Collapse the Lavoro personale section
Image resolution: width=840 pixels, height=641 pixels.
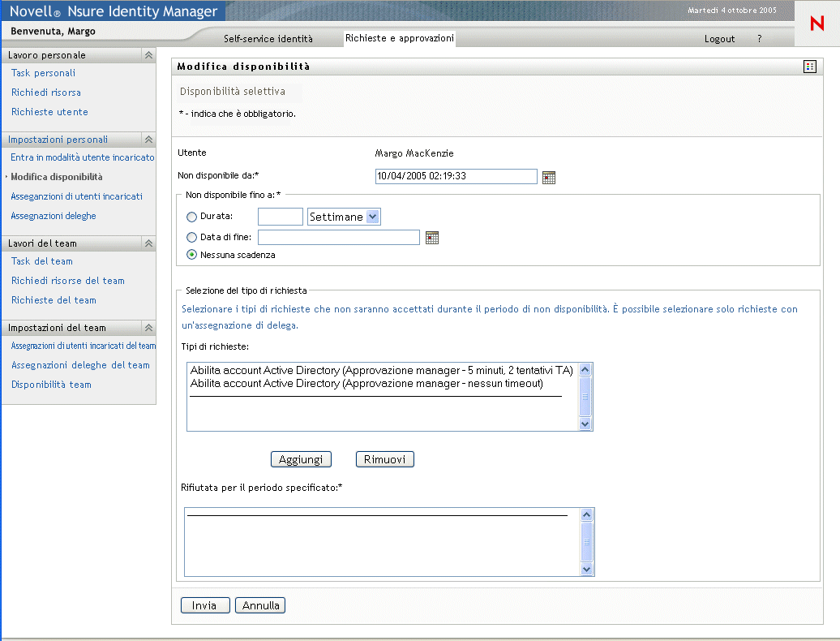click(148, 55)
